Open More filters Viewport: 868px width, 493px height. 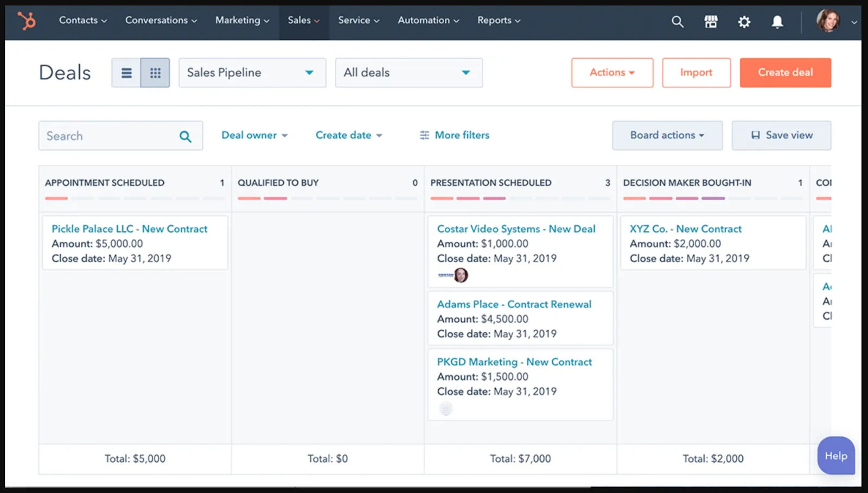coord(455,135)
